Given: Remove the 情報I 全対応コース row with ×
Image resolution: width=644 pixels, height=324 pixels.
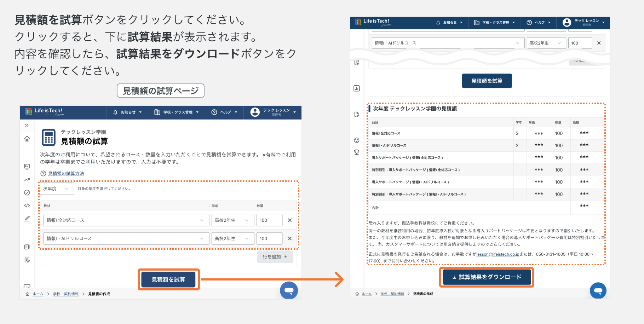Looking at the screenshot, I should pyautogui.click(x=290, y=220).
